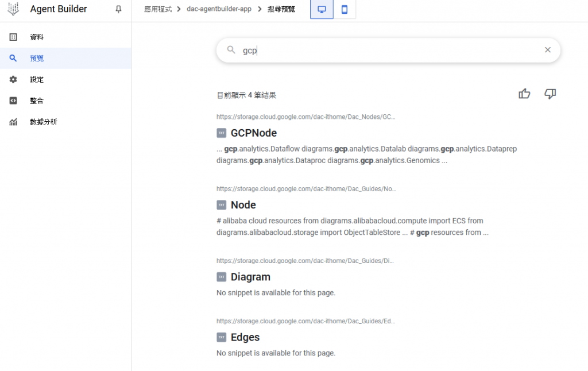The height and width of the screenshot is (371, 588).
Task: Give thumbs up feedback on results
Action: point(524,94)
